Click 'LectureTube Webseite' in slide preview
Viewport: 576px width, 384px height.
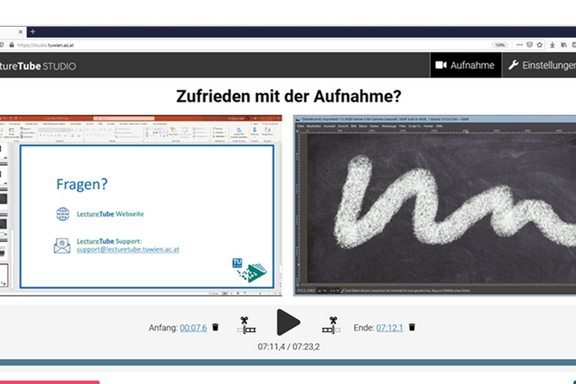110,214
